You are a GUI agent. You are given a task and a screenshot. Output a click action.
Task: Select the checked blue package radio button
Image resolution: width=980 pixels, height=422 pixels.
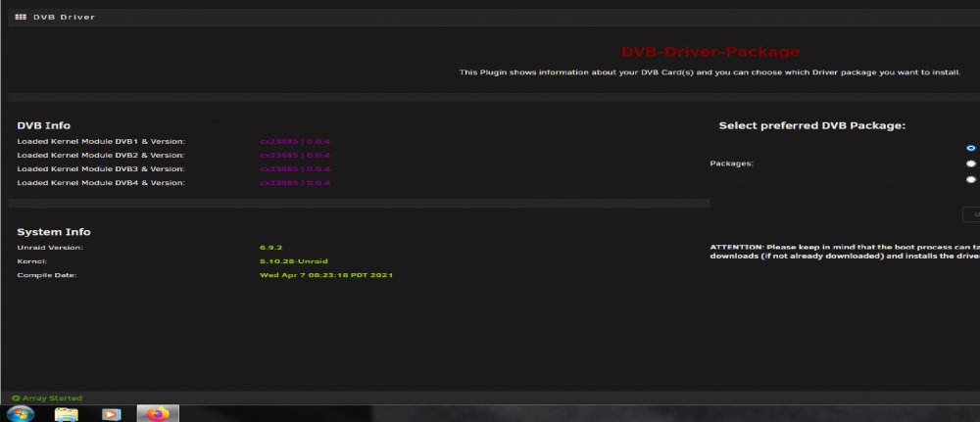970,148
